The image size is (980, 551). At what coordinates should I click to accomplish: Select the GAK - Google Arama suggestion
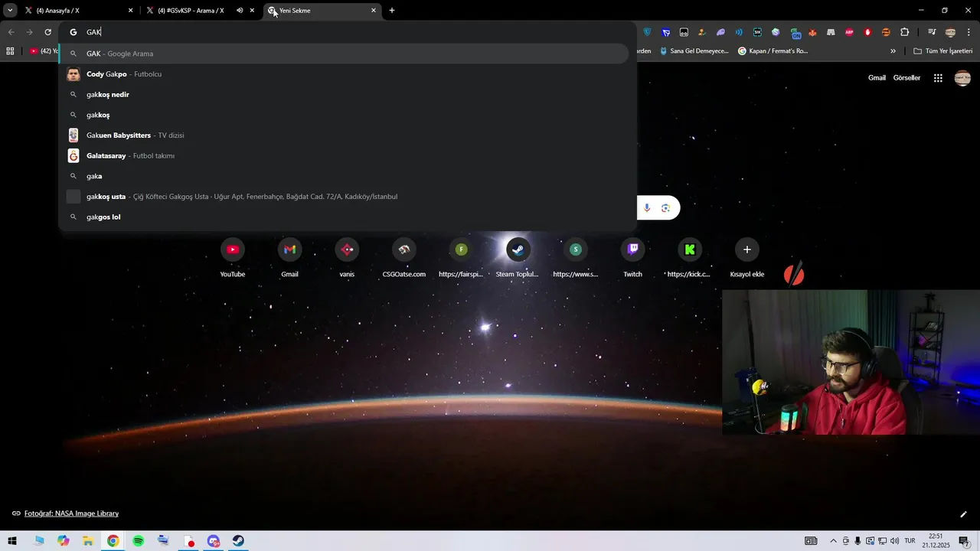tap(345, 54)
